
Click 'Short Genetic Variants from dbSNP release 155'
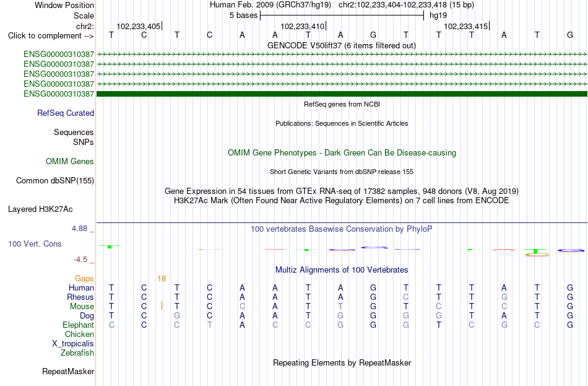(x=342, y=172)
